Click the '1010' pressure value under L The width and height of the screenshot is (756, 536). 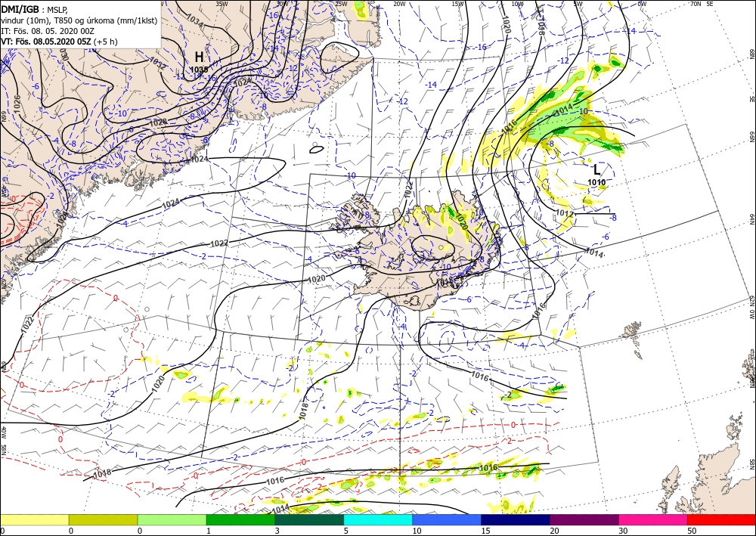pyautogui.click(x=596, y=182)
